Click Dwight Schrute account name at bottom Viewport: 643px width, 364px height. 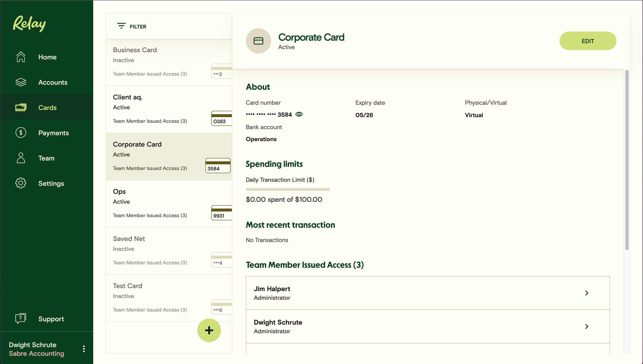(x=32, y=345)
